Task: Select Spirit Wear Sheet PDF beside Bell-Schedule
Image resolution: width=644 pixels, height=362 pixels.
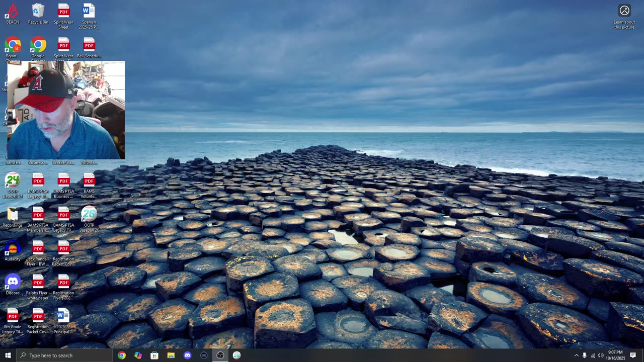Action: click(63, 49)
